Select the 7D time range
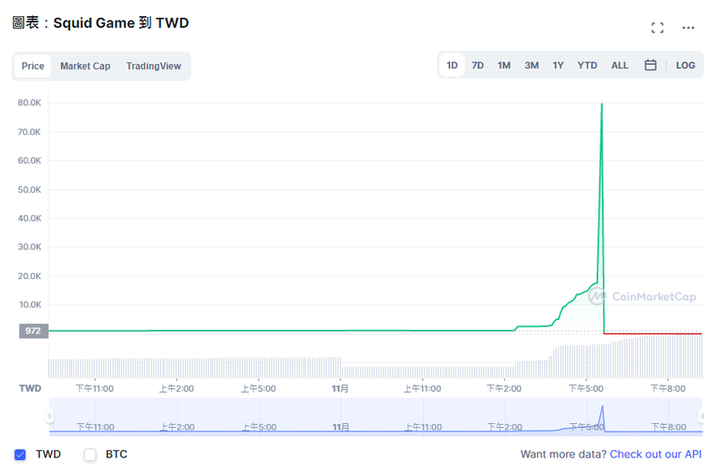 (478, 66)
